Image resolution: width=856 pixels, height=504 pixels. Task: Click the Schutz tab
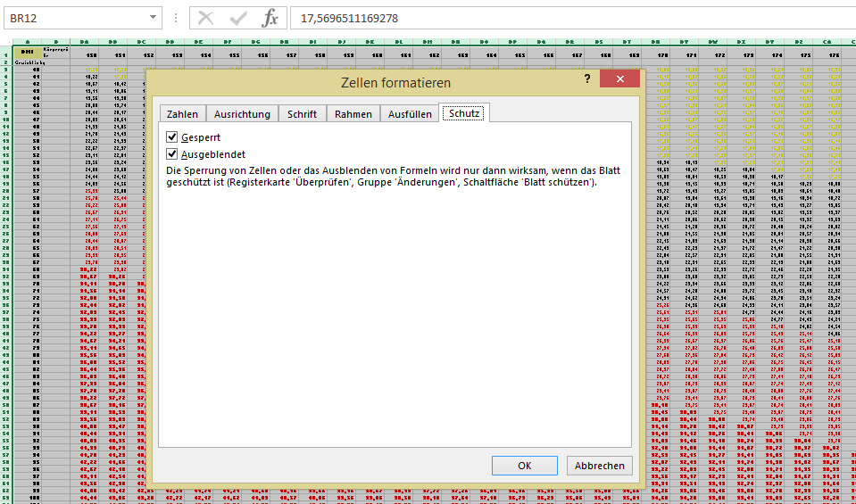point(464,114)
